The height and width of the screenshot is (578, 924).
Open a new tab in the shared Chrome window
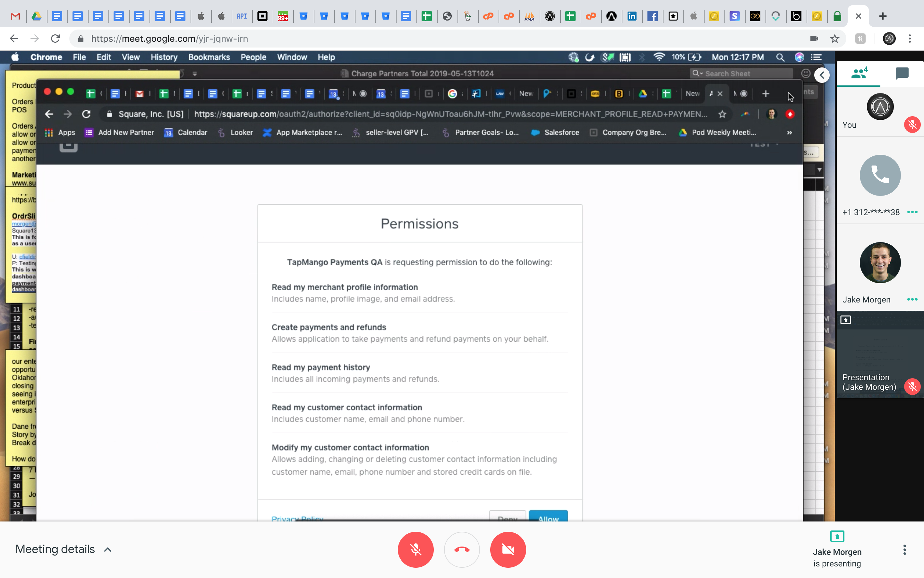pyautogui.click(x=766, y=94)
